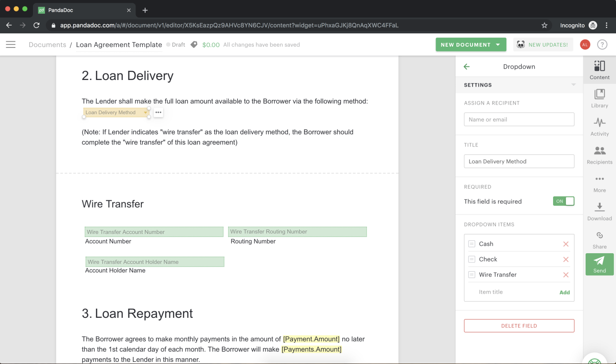The image size is (616, 364).
Task: Remove the Check dropdown item
Action: point(566,259)
